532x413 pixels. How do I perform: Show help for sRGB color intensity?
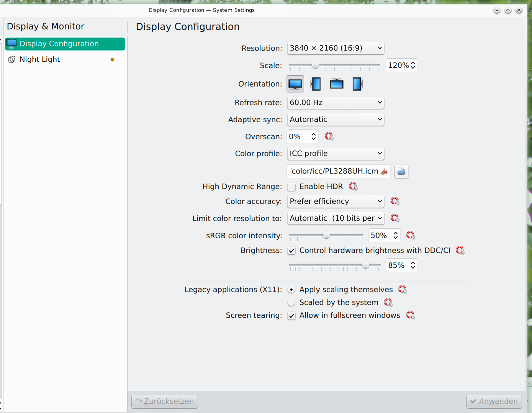411,235
